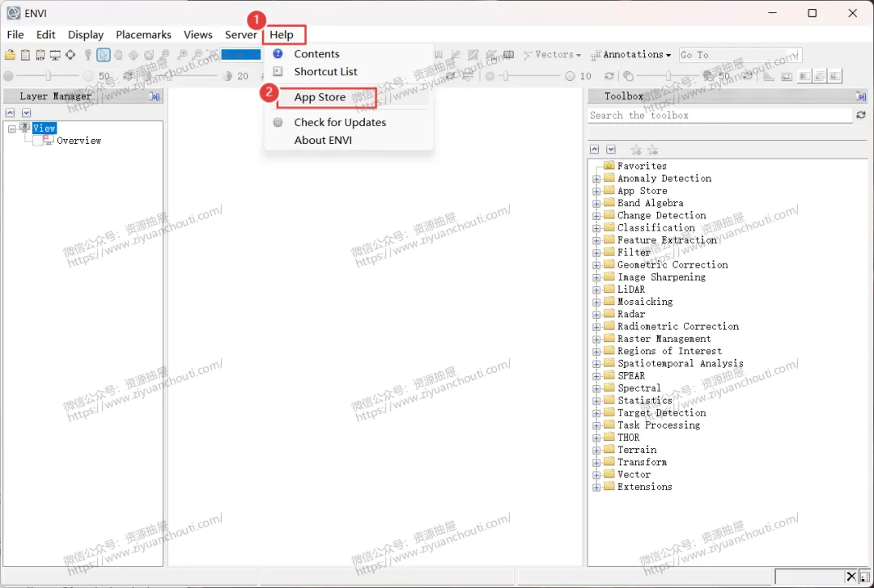Screen dimensions: 874x588
Task: Refresh the toolbox search results
Action: point(860,115)
